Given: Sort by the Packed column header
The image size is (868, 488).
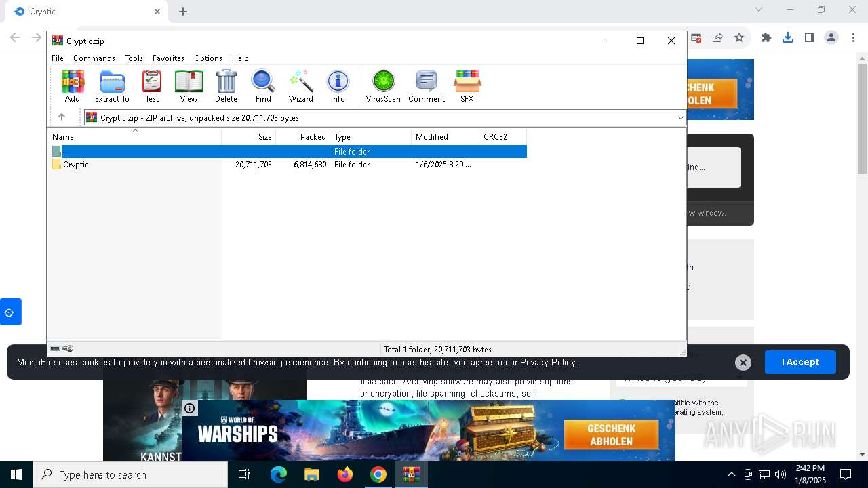Looking at the screenshot, I should pyautogui.click(x=303, y=137).
